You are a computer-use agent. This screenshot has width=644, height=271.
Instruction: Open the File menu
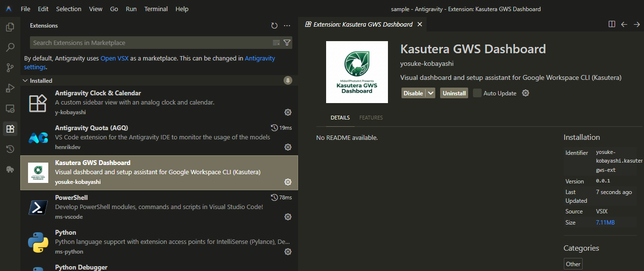(26, 9)
